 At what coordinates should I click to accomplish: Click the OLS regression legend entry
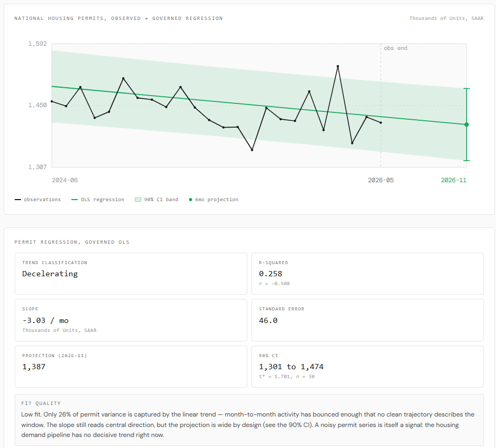[98, 200]
